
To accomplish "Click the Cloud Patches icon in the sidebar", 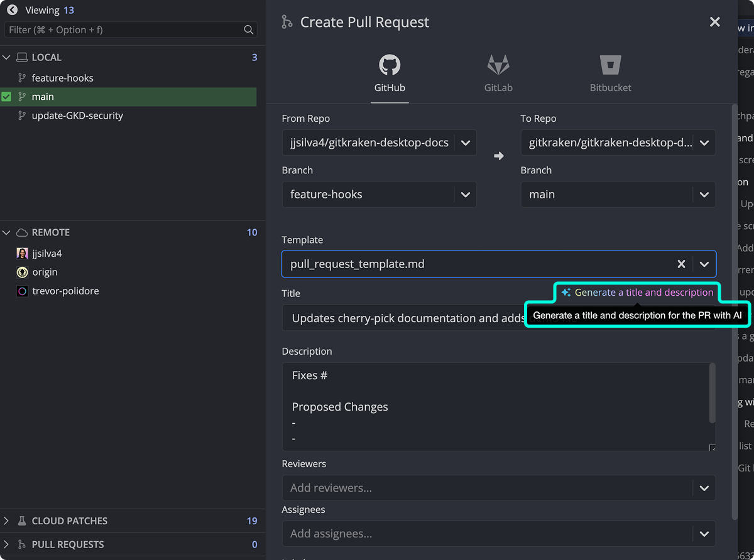I will tap(21, 520).
